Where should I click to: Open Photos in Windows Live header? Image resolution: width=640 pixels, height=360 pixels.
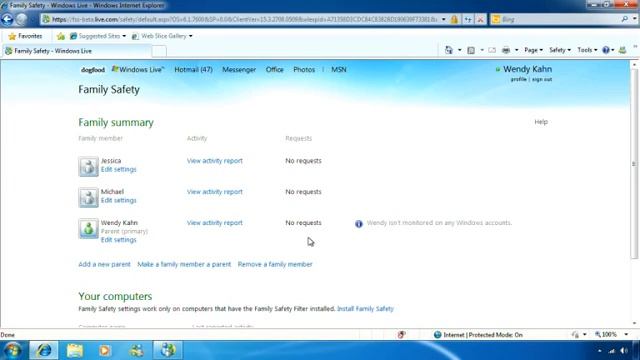point(304,70)
